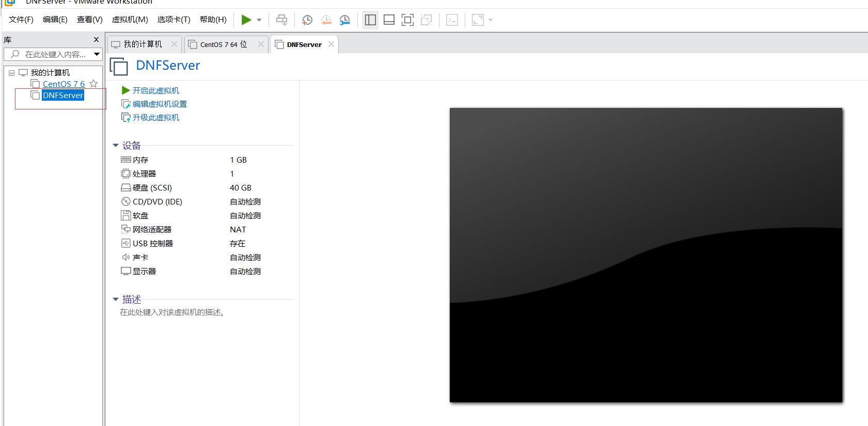868x426 pixels.
Task: Open the snapshot manager wrench icon
Action: (x=344, y=20)
